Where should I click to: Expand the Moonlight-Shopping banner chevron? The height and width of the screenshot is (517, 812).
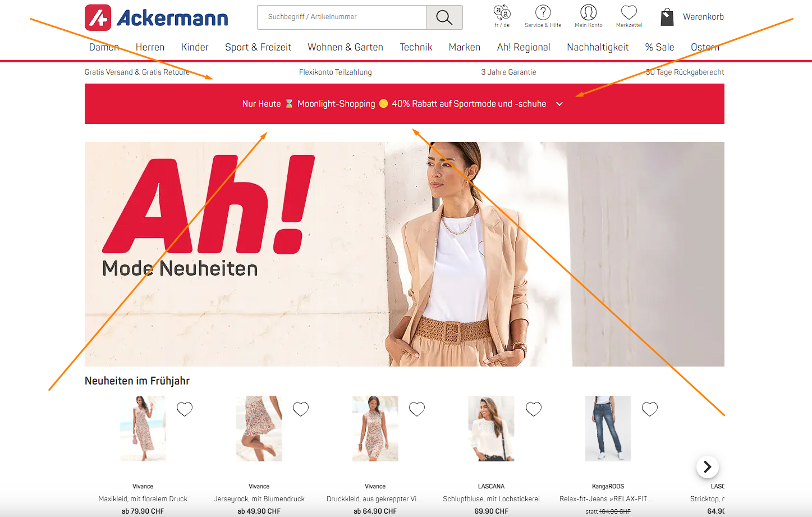559,104
